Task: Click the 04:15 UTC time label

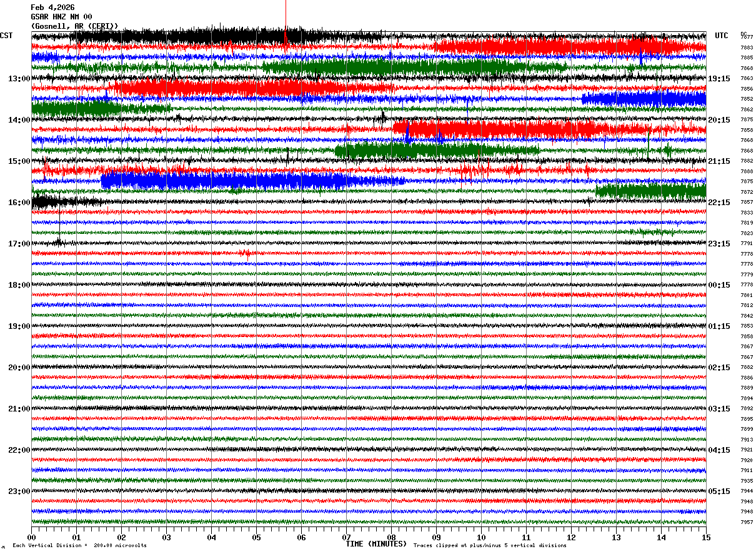Action: click(x=719, y=450)
